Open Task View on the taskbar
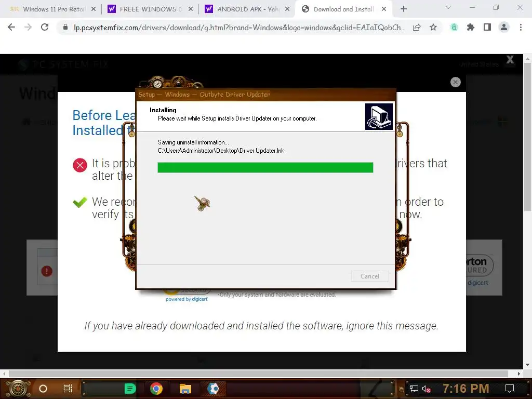Viewport: 532px width, 399px height. (68, 389)
